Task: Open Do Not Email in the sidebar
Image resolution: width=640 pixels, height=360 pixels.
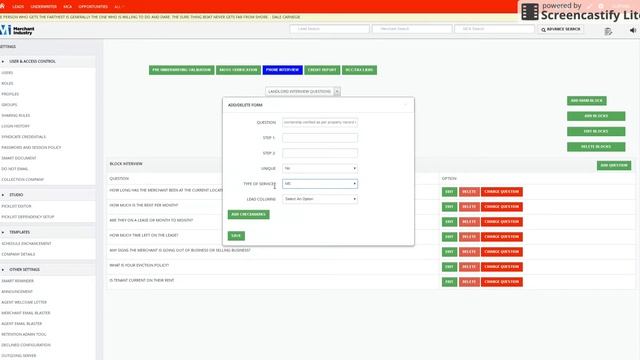Action: (15, 169)
